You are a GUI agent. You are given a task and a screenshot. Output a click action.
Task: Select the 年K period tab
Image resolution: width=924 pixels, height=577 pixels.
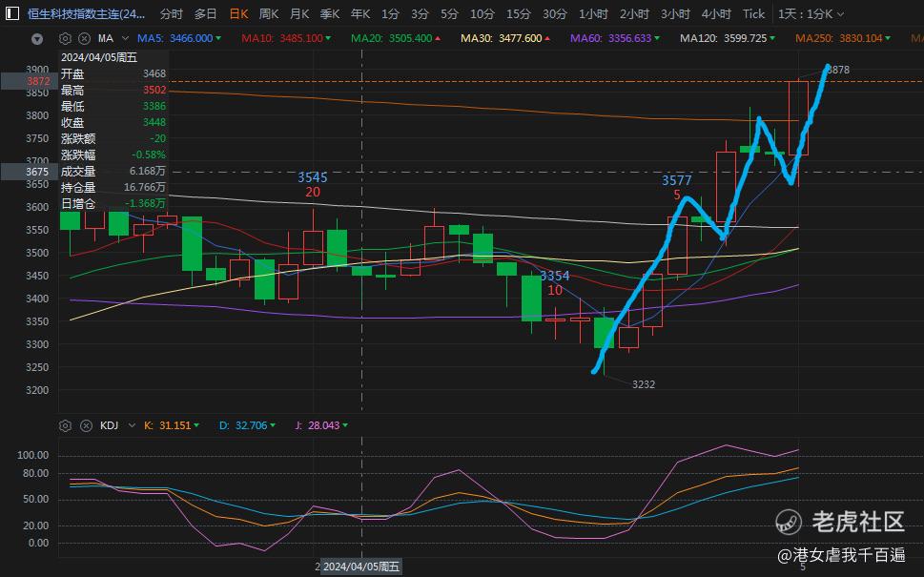[x=360, y=13]
